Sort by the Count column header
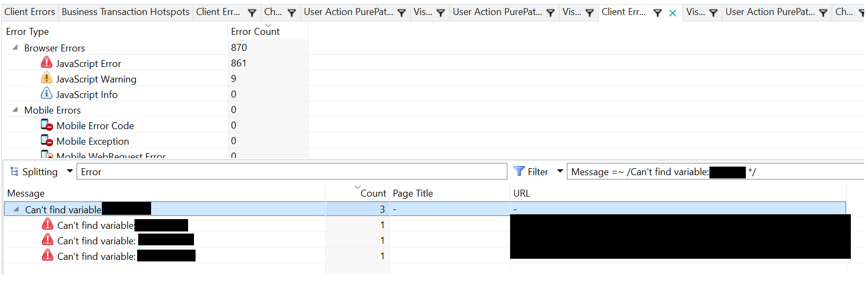Image resolution: width=868 pixels, height=285 pixels. coord(373,193)
